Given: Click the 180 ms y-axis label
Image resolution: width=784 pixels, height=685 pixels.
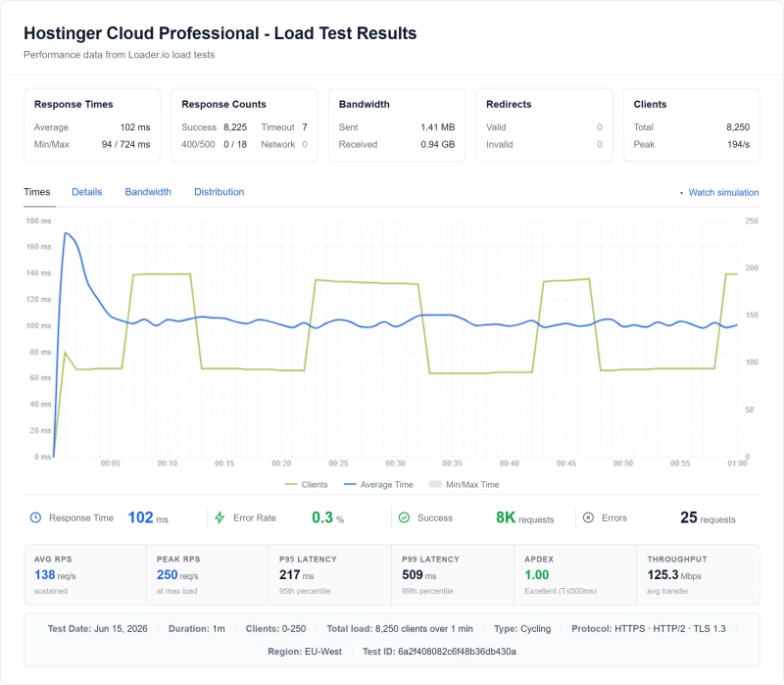Looking at the screenshot, I should pyautogui.click(x=38, y=220).
